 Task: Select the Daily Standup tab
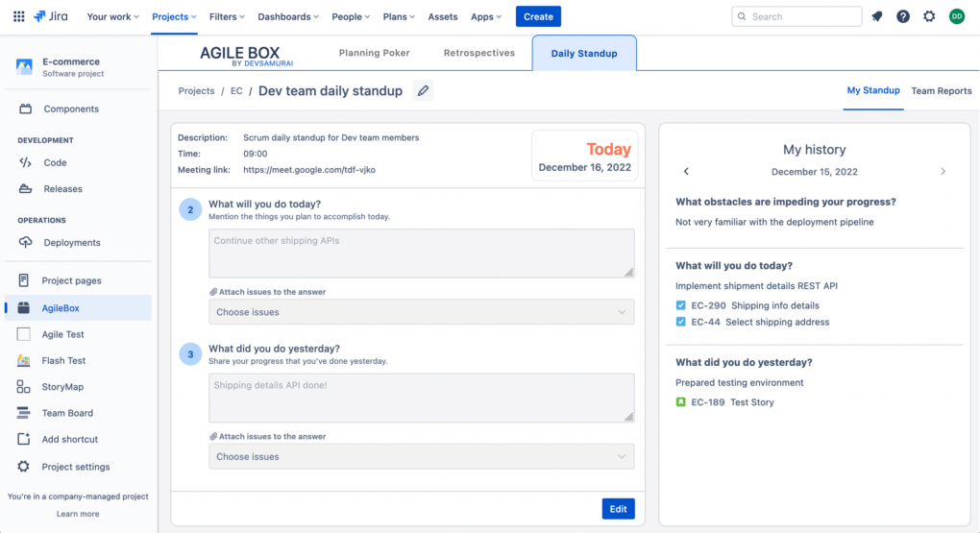click(x=584, y=53)
